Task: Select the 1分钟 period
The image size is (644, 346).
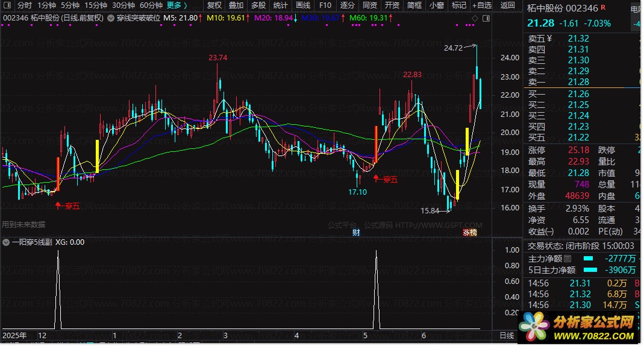Action: pos(47,5)
